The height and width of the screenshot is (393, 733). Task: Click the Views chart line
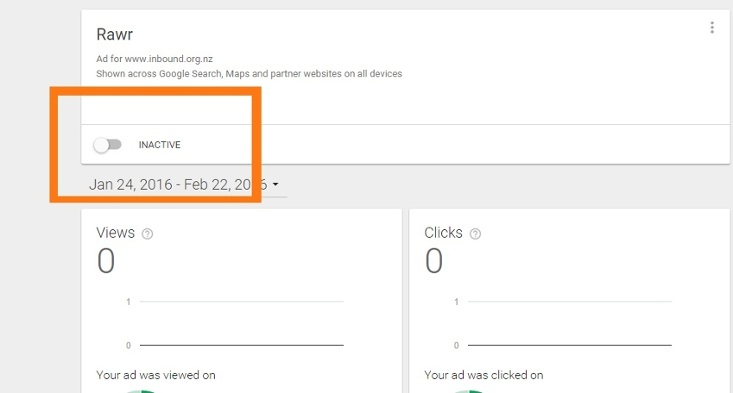click(x=242, y=345)
